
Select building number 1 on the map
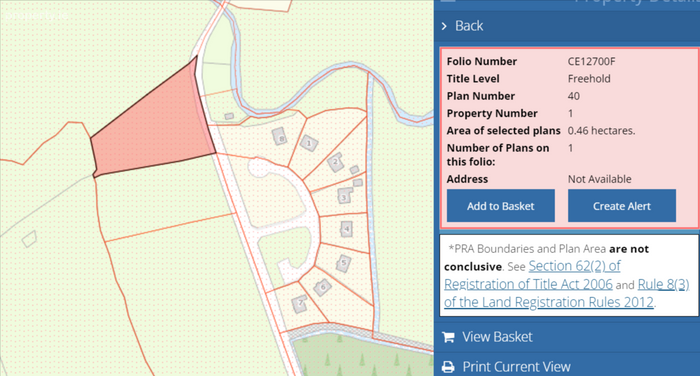coord(309,143)
